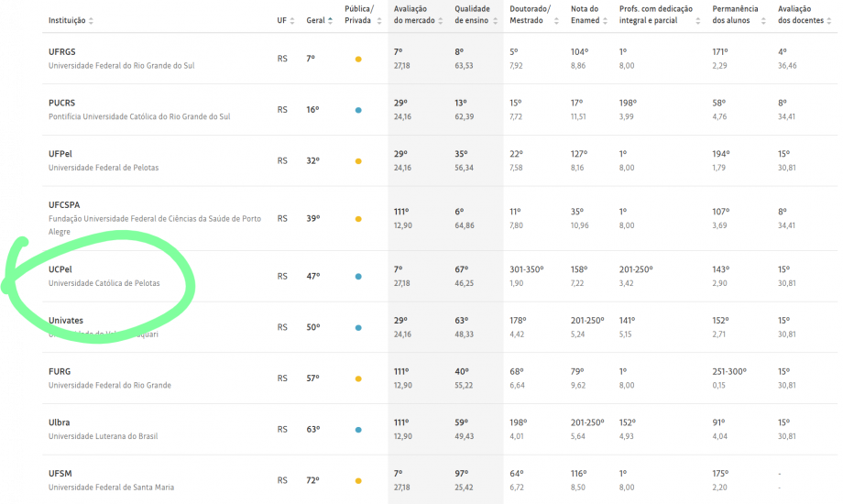Open the UFPel institution link

(x=60, y=154)
